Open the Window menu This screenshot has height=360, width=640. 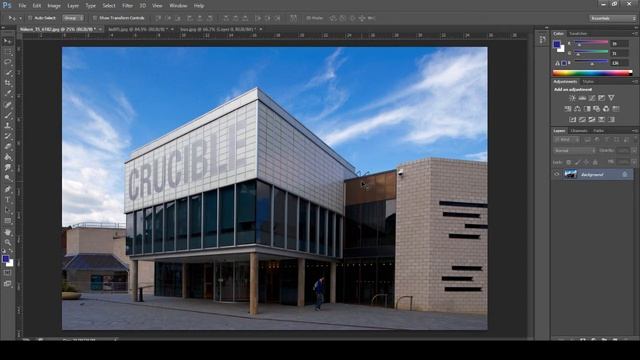(178, 6)
